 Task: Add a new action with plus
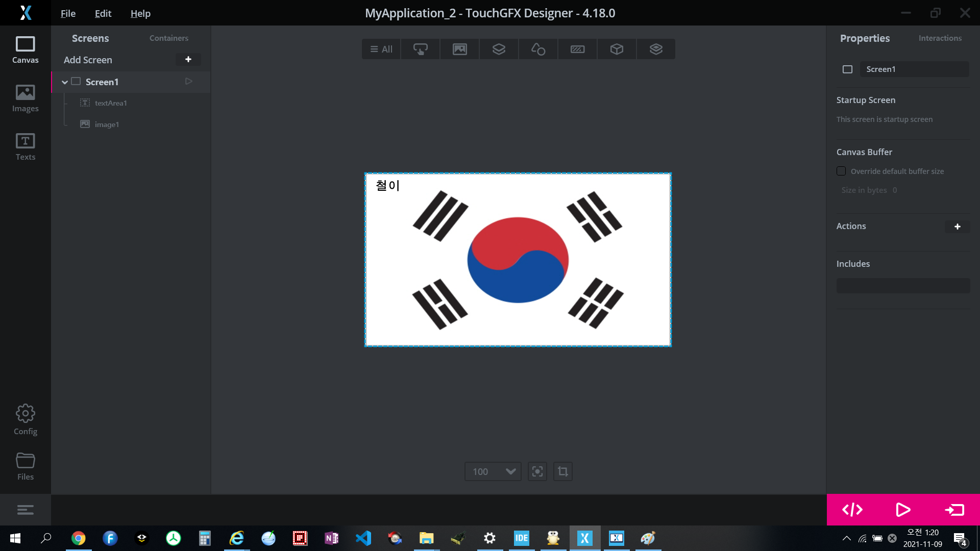point(958,227)
